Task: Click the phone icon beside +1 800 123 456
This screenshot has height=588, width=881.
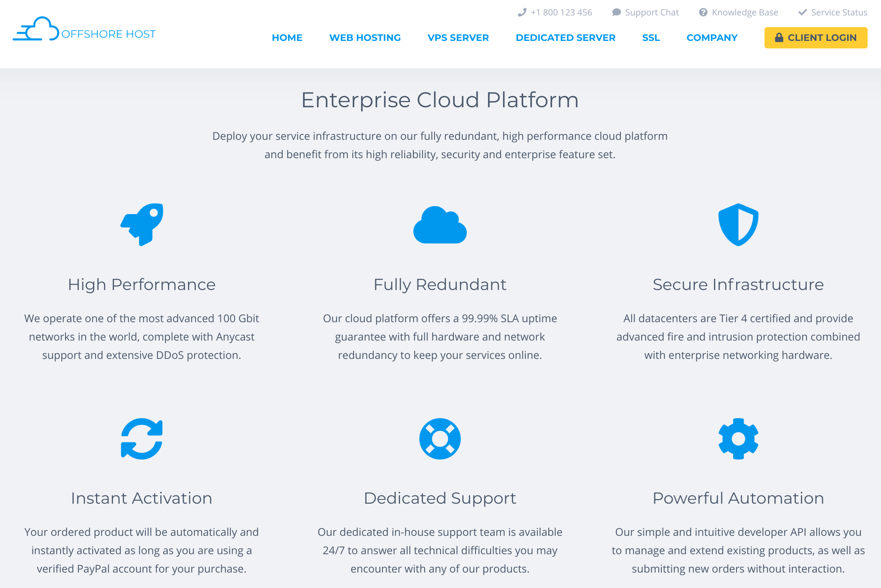Action: pos(522,13)
